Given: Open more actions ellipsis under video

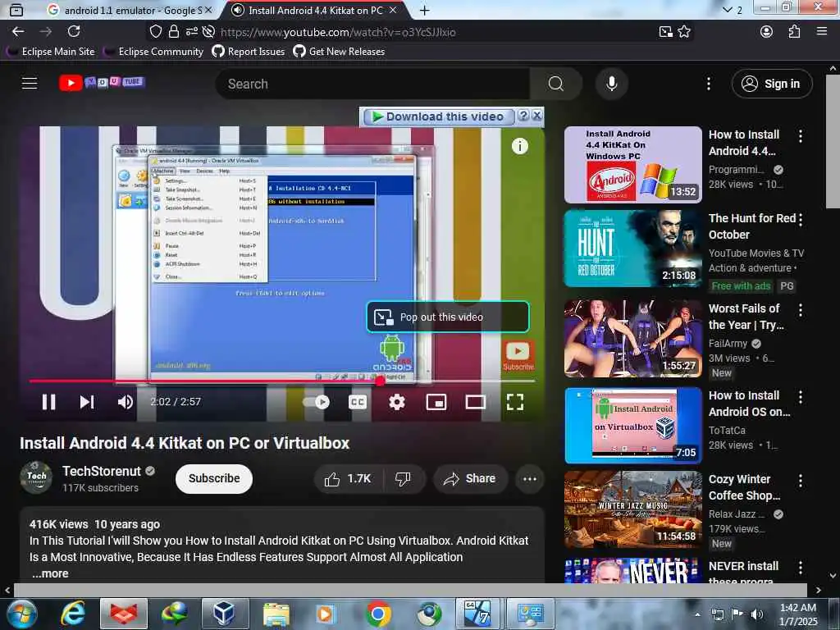Looking at the screenshot, I should click(x=530, y=479).
